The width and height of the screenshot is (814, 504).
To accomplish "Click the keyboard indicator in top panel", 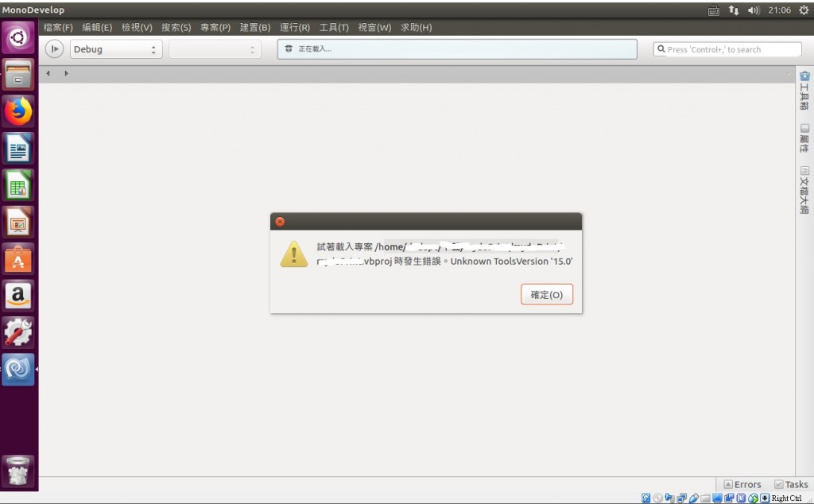I will tap(714, 10).
